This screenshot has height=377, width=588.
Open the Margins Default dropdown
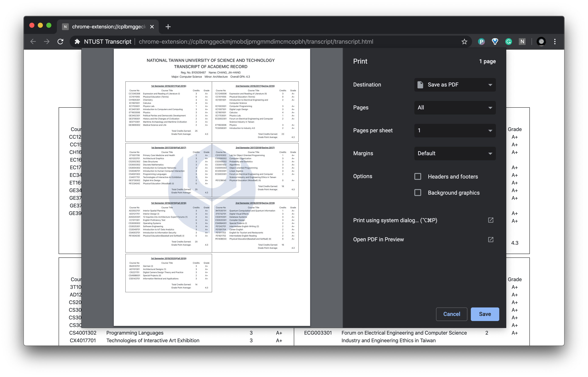pyautogui.click(x=455, y=154)
